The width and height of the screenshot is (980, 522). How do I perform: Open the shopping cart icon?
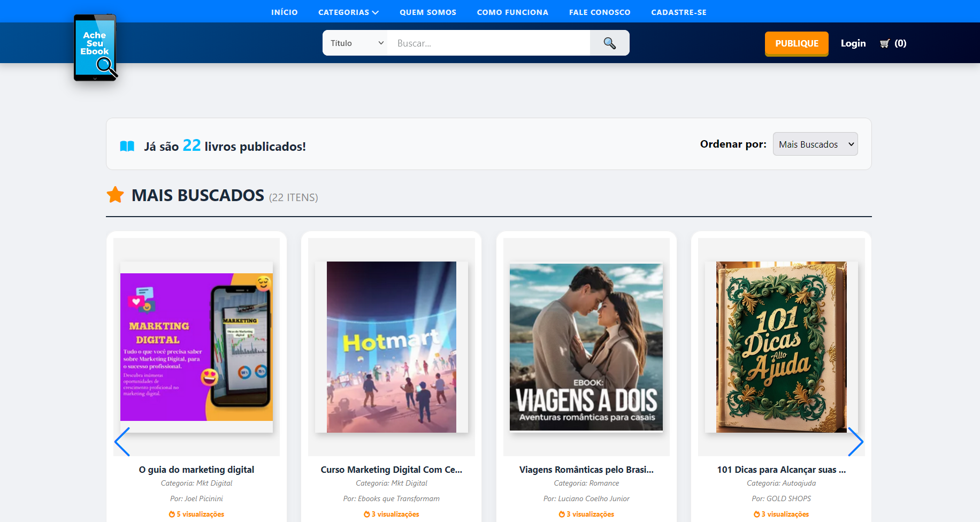point(885,43)
